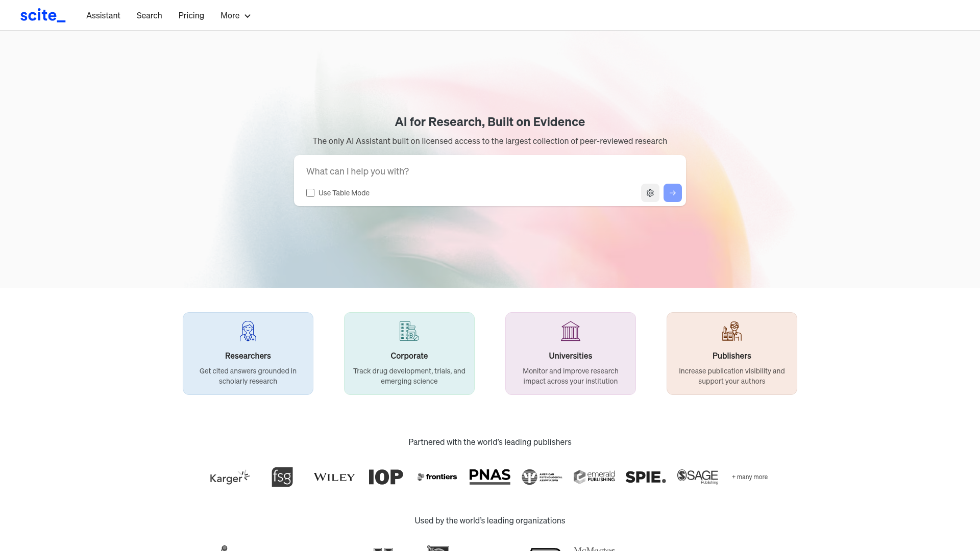The height and width of the screenshot is (551, 980).
Task: Click the SAGE Publishing logo
Action: pyautogui.click(x=697, y=477)
